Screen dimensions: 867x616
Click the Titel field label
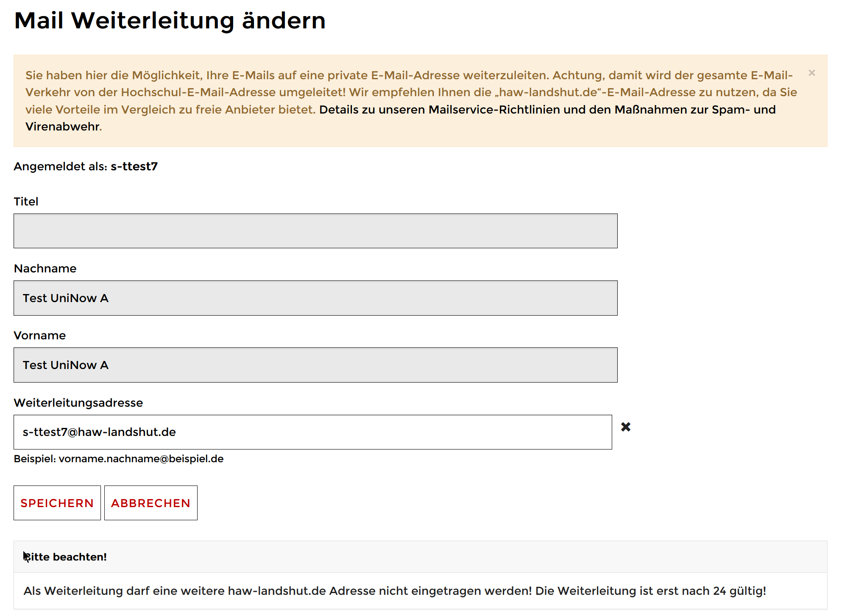[x=26, y=201]
